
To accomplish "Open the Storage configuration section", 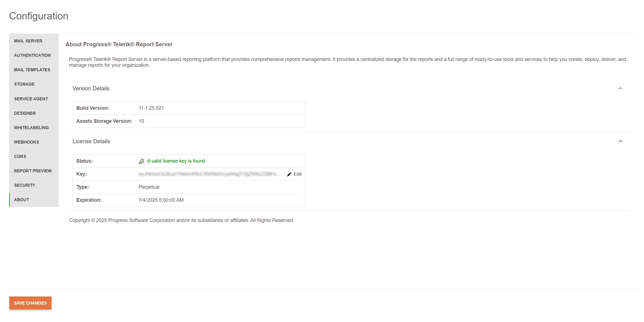I will (x=24, y=84).
